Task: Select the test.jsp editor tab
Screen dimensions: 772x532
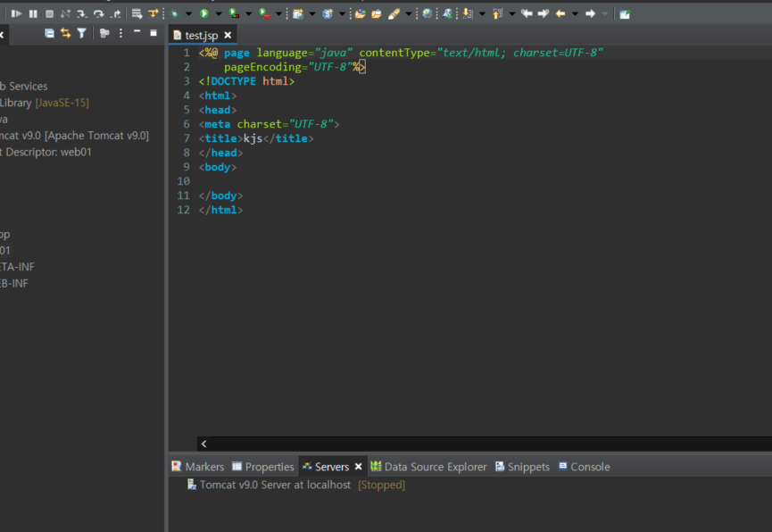Action: (202, 36)
